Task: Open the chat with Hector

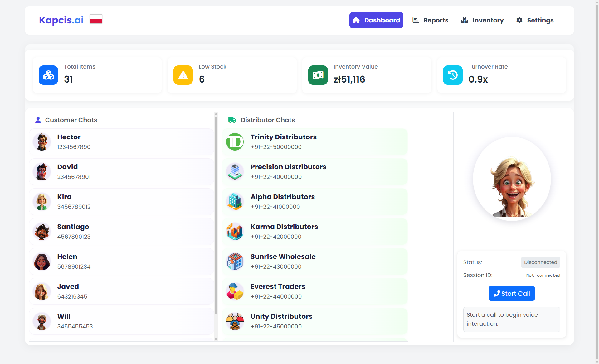Action: (121, 142)
